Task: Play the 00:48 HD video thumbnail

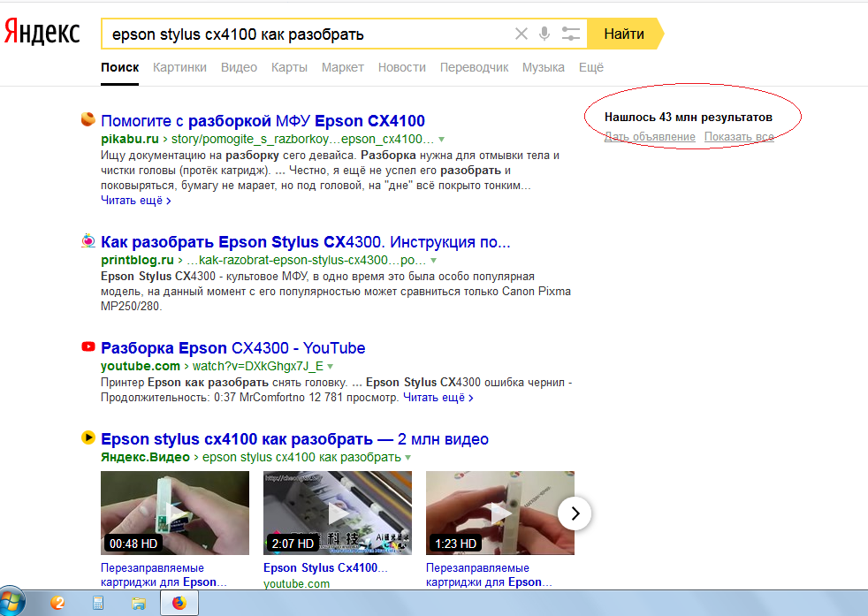Action: (175, 513)
